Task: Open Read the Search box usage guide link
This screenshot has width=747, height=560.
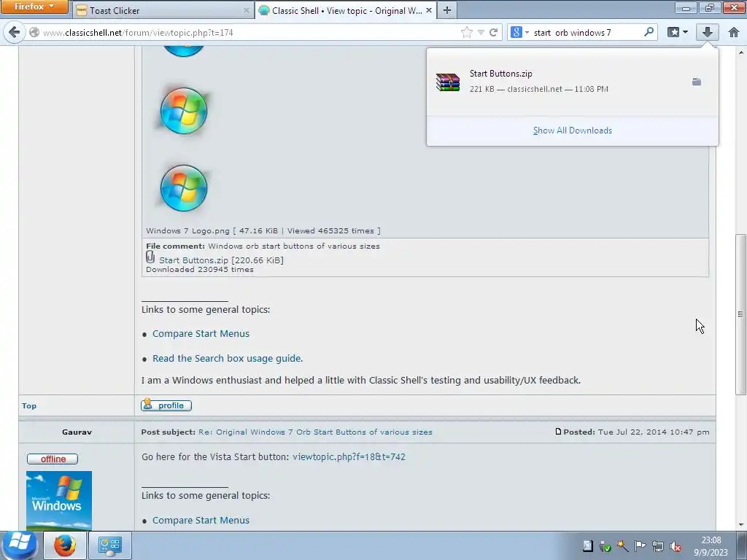Action: pyautogui.click(x=228, y=358)
